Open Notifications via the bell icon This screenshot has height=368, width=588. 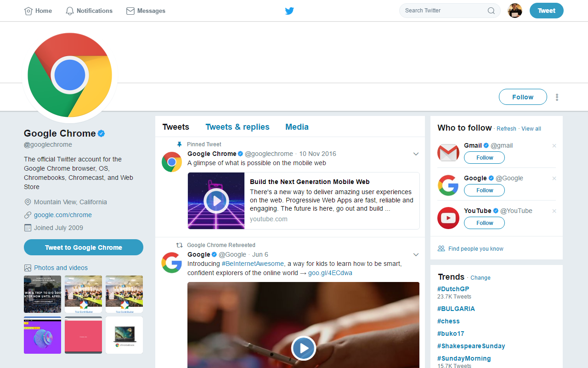click(x=70, y=10)
